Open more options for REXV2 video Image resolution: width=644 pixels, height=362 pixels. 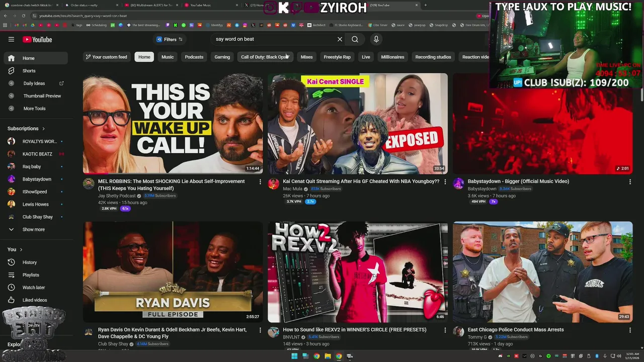(445, 330)
